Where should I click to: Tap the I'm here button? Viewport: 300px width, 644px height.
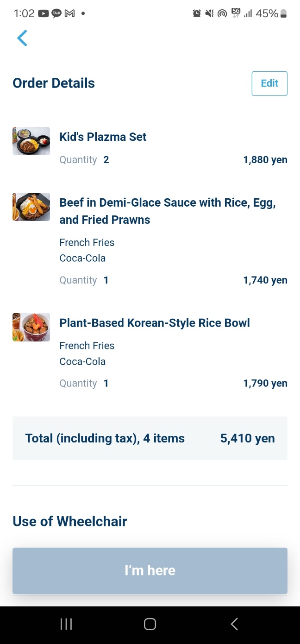tap(150, 570)
